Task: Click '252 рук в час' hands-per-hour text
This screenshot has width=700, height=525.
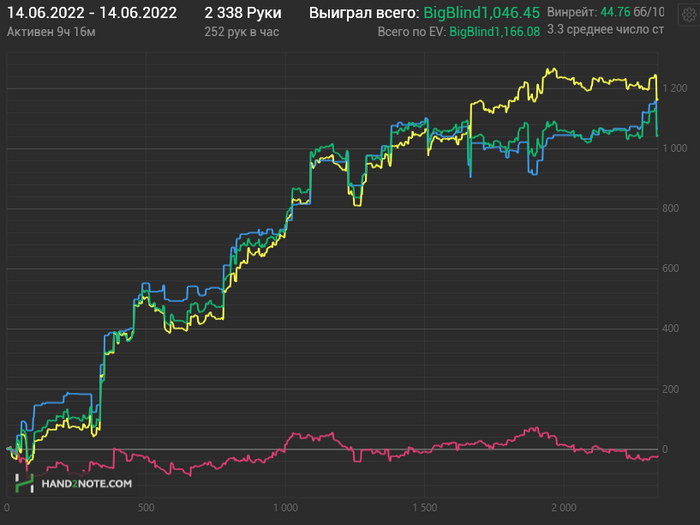Action: coord(242,32)
